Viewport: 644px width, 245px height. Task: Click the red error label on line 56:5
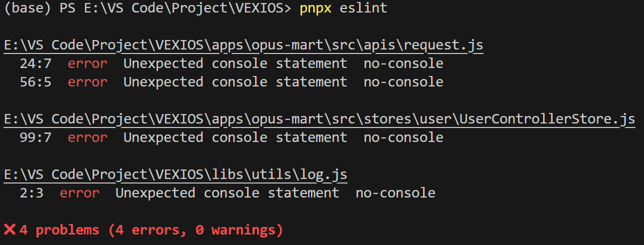(x=87, y=82)
